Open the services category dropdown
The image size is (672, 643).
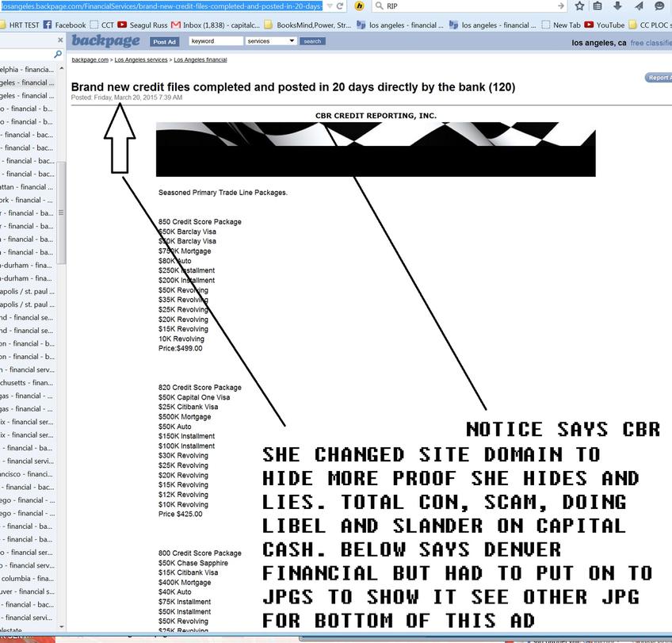point(271,41)
